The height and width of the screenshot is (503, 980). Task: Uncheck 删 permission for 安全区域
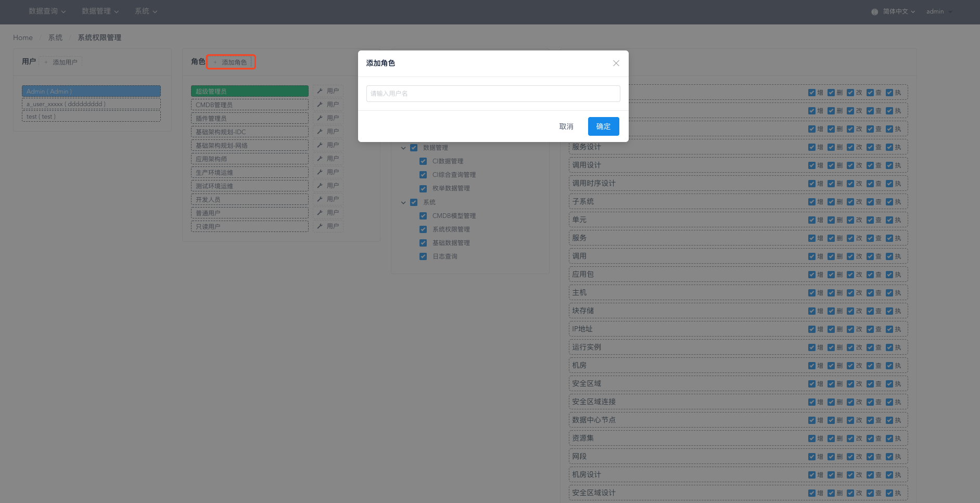(x=831, y=384)
